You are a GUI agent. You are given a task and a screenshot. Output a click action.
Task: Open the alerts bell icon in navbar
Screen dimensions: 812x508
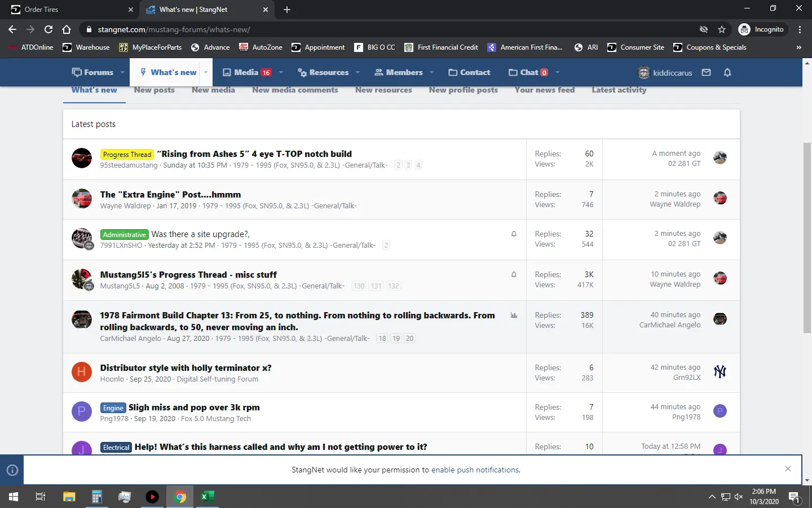coord(727,72)
